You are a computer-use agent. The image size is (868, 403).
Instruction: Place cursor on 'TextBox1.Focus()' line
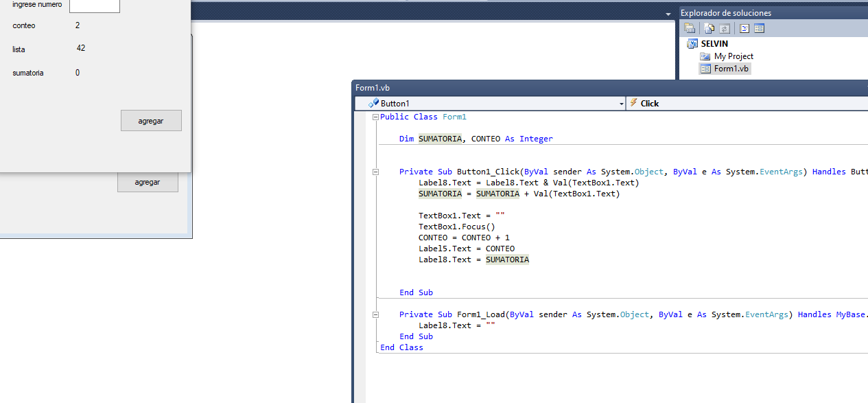click(457, 227)
